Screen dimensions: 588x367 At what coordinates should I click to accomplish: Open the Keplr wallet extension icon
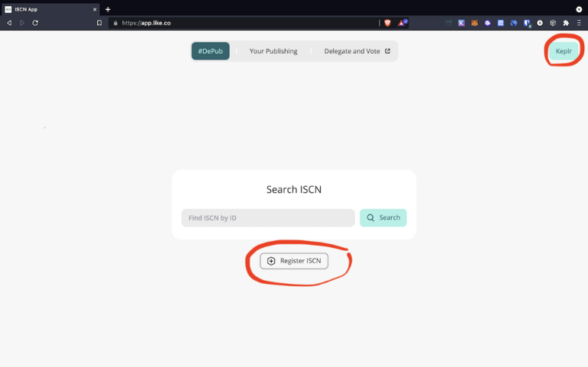(461, 23)
